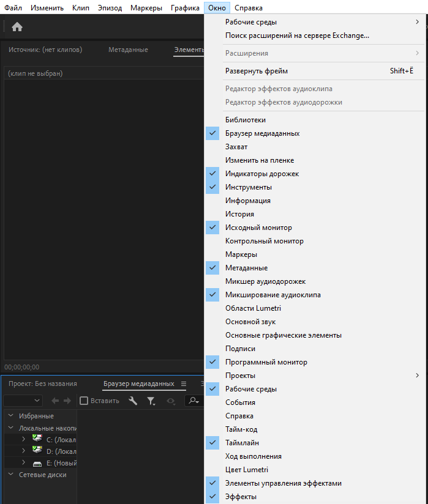
Task: Open the Маркеры menu
Action: [x=146, y=8]
